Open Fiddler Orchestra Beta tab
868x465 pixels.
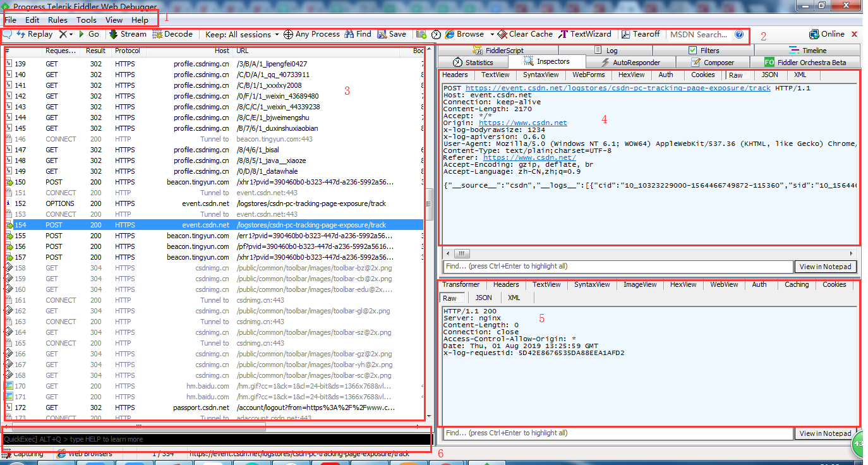805,62
